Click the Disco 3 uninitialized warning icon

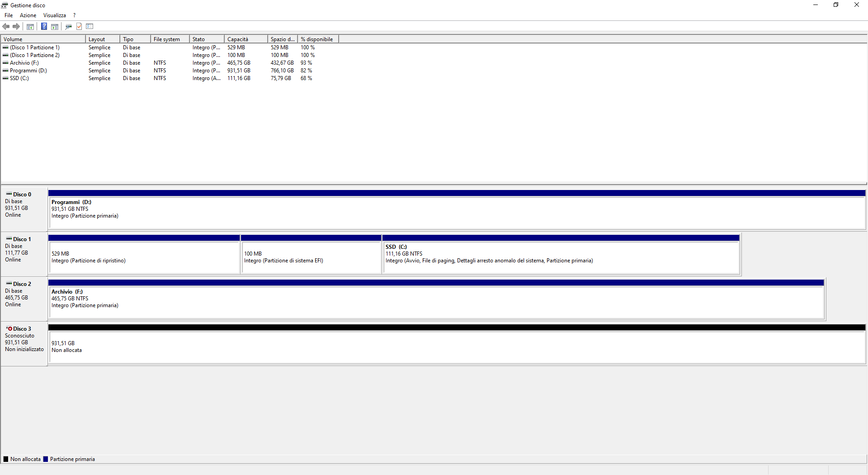pyautogui.click(x=9, y=329)
